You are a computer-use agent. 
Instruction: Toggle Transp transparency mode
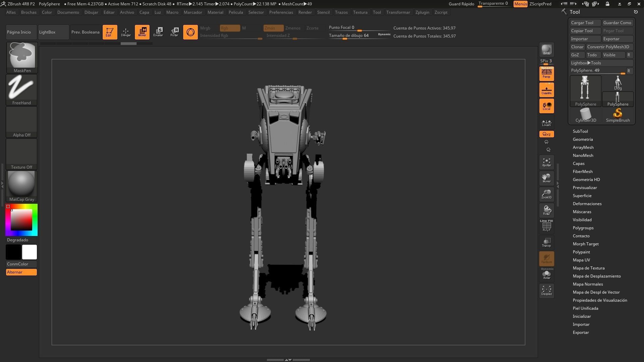click(546, 242)
